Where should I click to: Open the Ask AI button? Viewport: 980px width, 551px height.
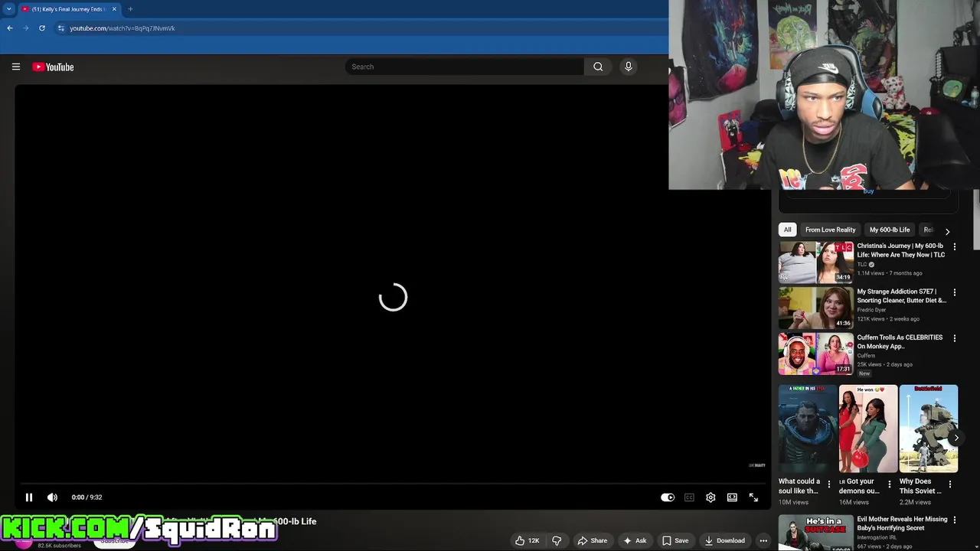[635, 540]
